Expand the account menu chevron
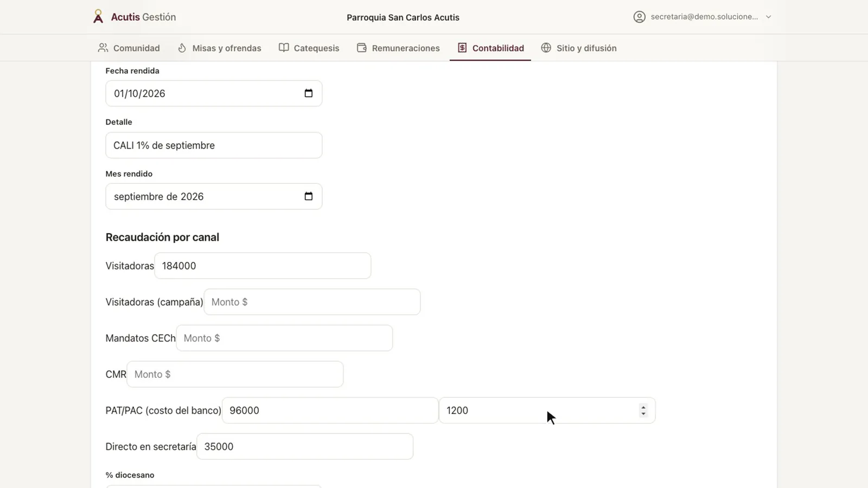The width and height of the screenshot is (868, 488). [x=768, y=17]
